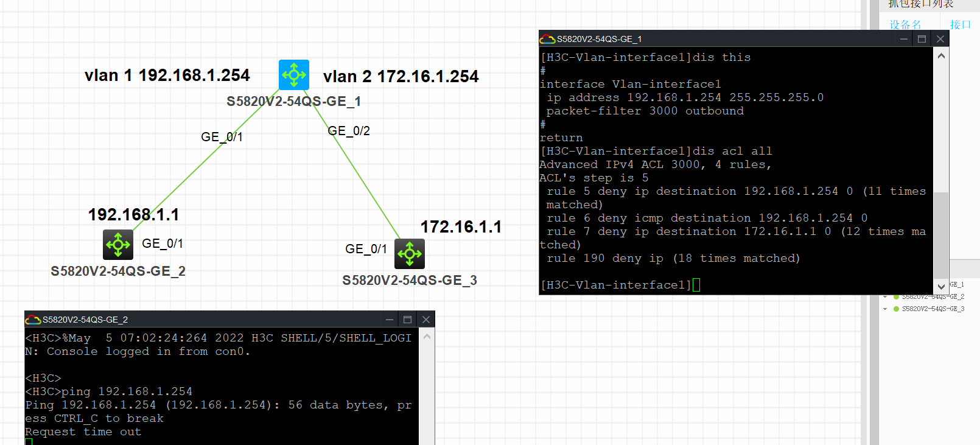980x445 pixels.
Task: Click the 'Request time out' line in GE_2 terminal
Action: point(83,432)
